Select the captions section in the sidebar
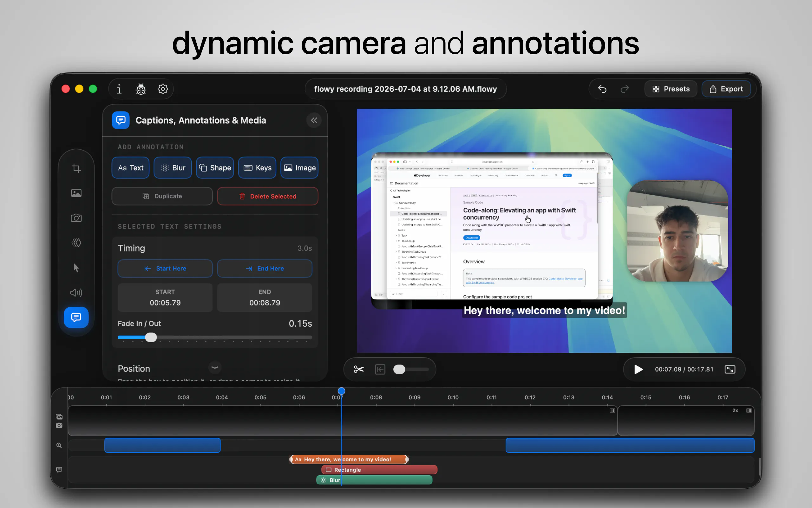The width and height of the screenshot is (812, 508). (x=76, y=317)
